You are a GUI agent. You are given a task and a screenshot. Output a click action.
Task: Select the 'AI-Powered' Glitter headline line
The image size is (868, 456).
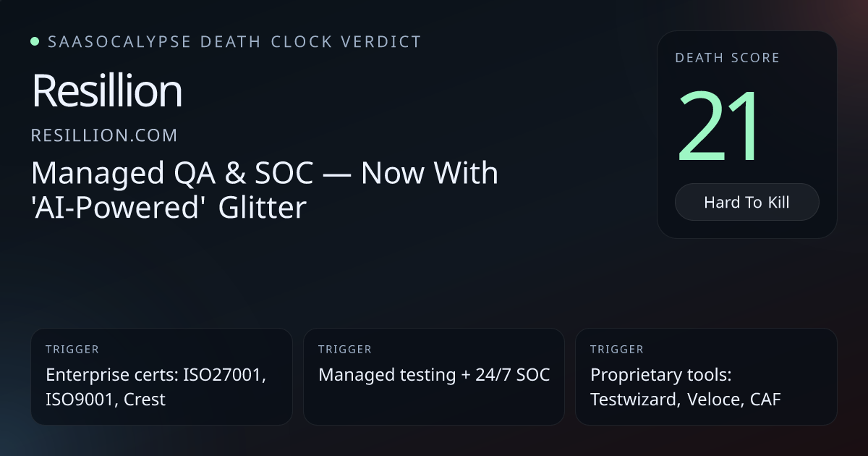(169, 208)
